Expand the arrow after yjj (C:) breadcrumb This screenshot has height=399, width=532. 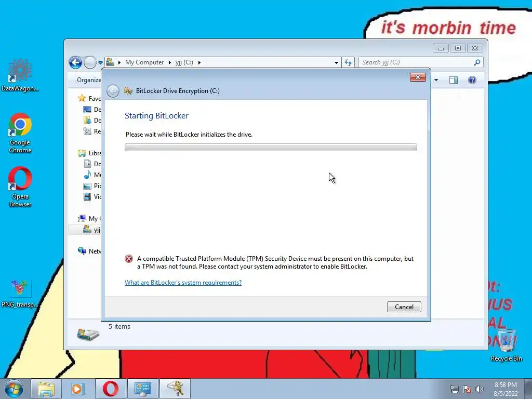coord(199,62)
